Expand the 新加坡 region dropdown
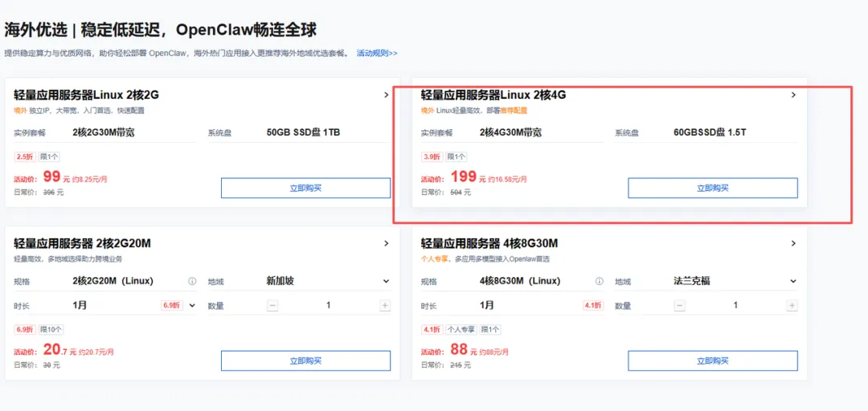 click(387, 281)
